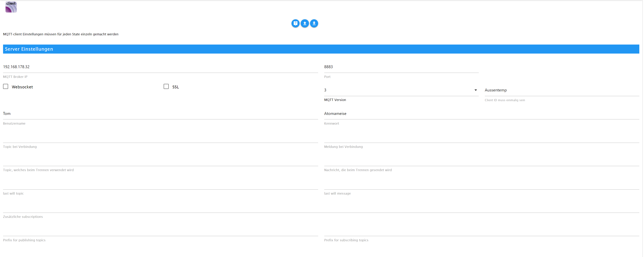Click the download configuration icon
This screenshot has height=257, width=644.
(x=314, y=23)
